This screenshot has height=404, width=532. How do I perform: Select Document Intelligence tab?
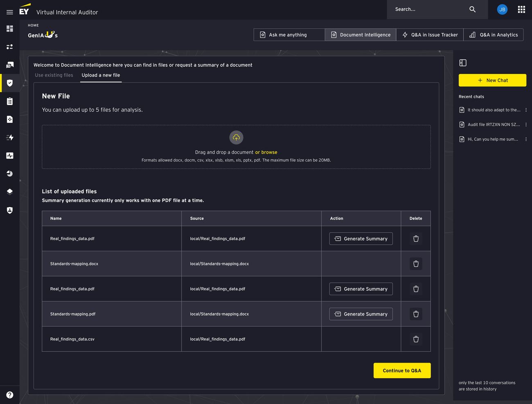click(361, 35)
